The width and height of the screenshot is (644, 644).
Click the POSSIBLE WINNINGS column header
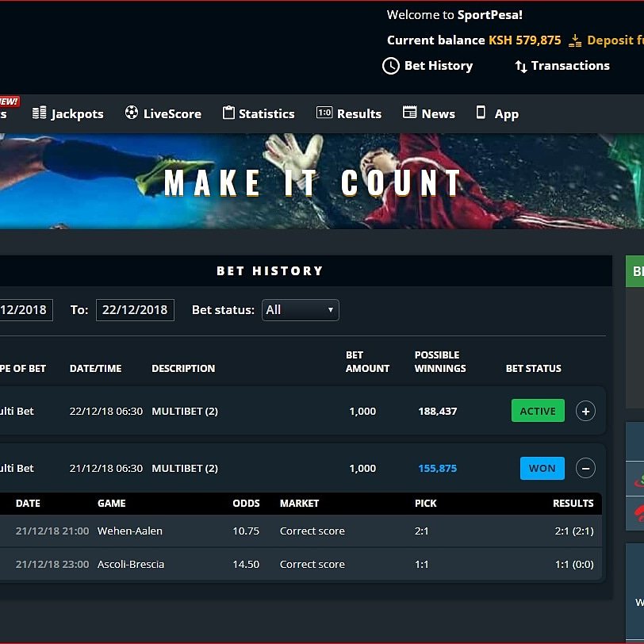(440, 362)
